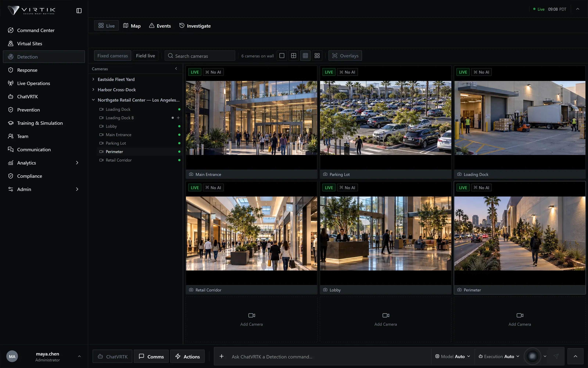Viewport: 588px width, 368px height.
Task: Open the Model Auto dropdown
Action: coord(453,356)
